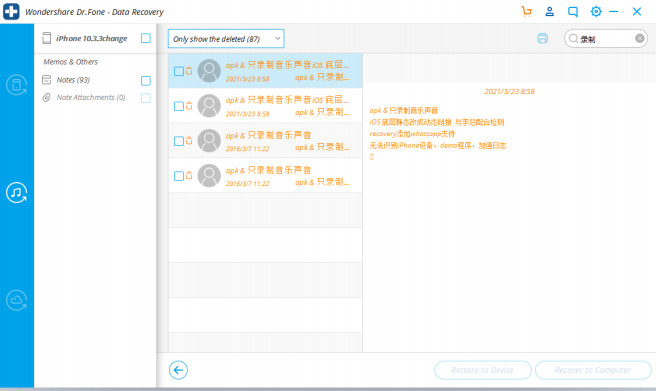Select recover from iOS device sidebar icon

click(17, 85)
